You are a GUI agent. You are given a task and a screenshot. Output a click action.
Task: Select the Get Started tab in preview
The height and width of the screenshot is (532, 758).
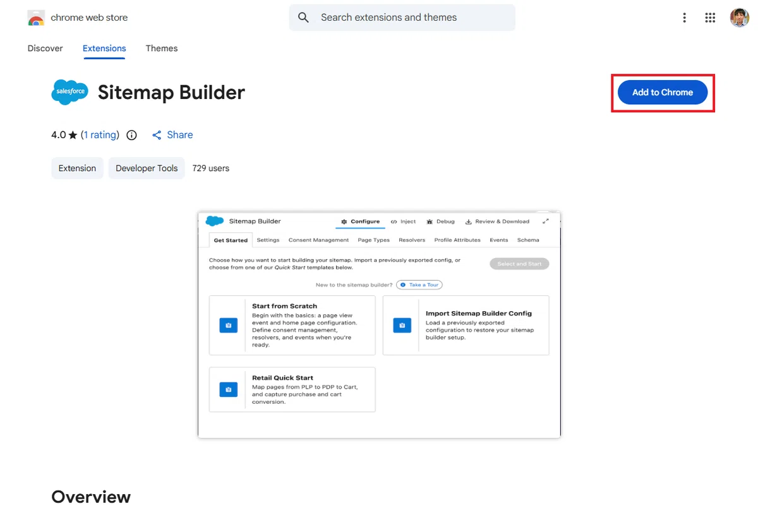231,240
